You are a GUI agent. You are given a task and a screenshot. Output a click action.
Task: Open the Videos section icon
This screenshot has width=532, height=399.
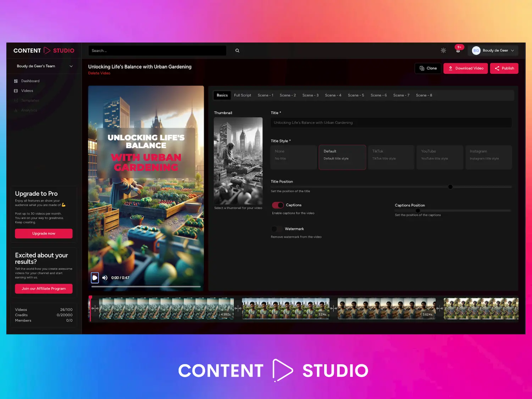click(x=16, y=90)
